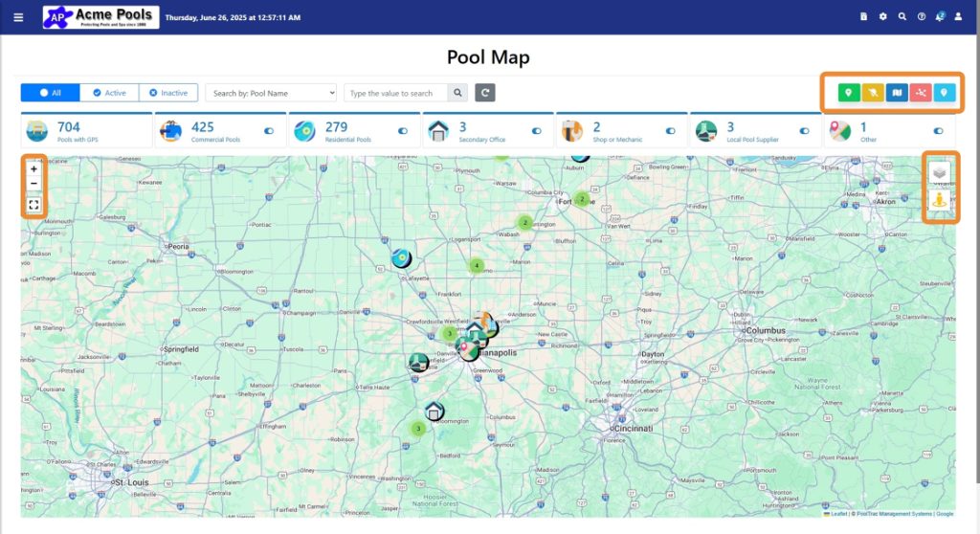Select the Inactive filter option
This screenshot has width=980, height=534.
(168, 93)
